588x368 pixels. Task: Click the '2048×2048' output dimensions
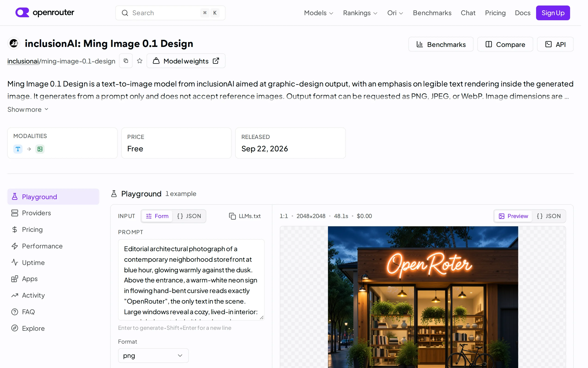click(x=311, y=216)
